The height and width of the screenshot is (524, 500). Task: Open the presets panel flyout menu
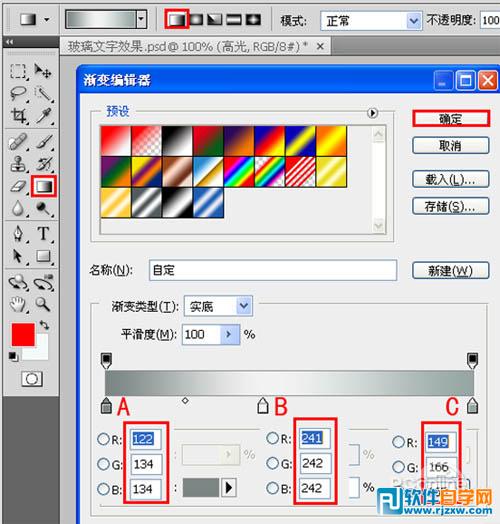(372, 113)
